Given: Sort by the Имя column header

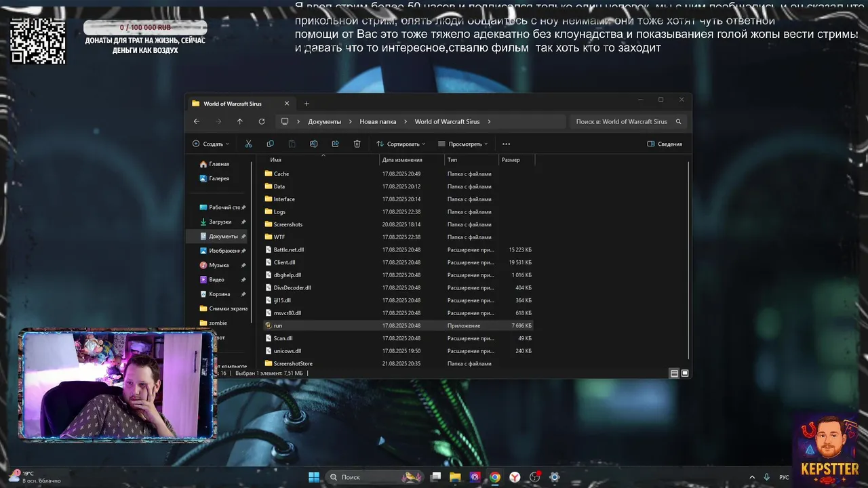Looking at the screenshot, I should tap(275, 160).
